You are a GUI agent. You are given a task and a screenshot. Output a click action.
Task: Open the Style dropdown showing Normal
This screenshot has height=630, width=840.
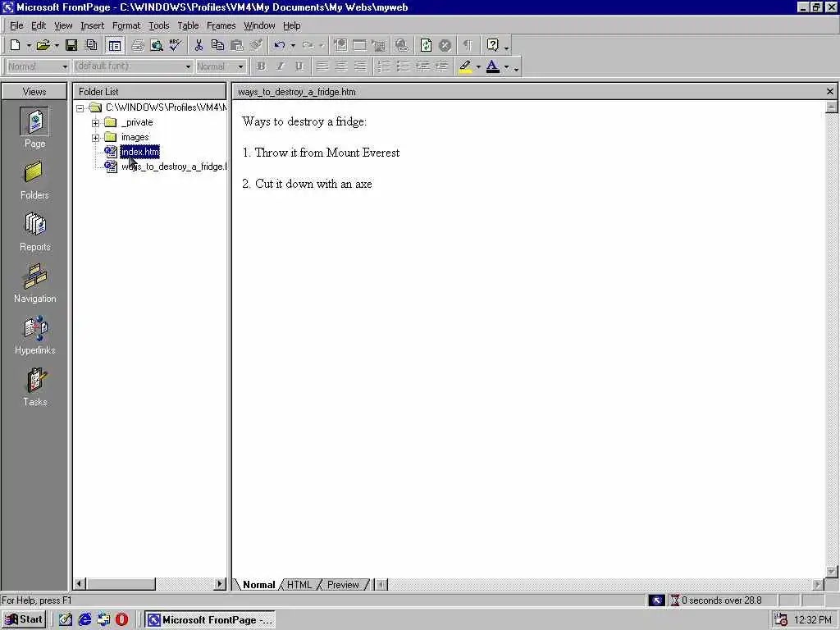65,66
